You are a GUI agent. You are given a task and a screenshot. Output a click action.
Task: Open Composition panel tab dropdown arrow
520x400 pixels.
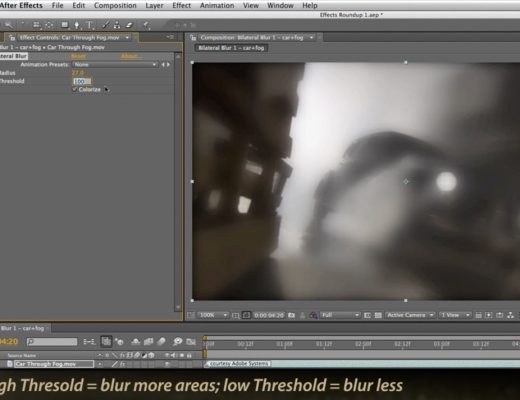[311, 38]
